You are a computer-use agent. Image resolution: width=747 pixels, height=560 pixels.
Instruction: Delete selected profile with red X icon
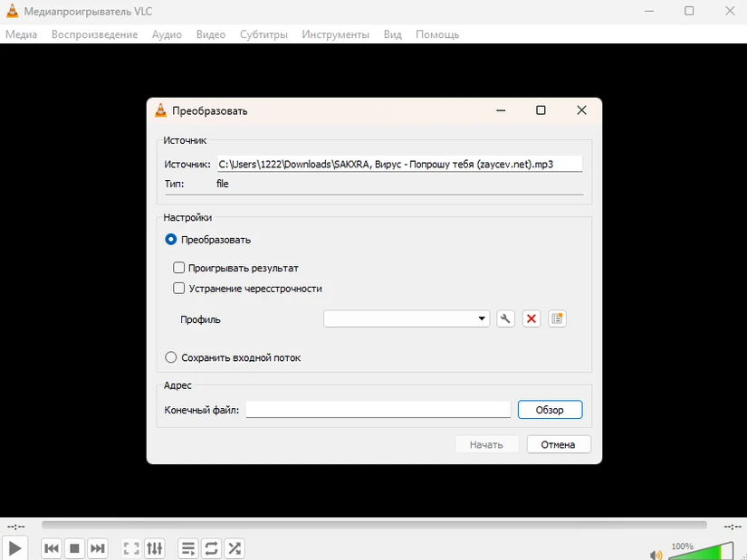pos(532,318)
